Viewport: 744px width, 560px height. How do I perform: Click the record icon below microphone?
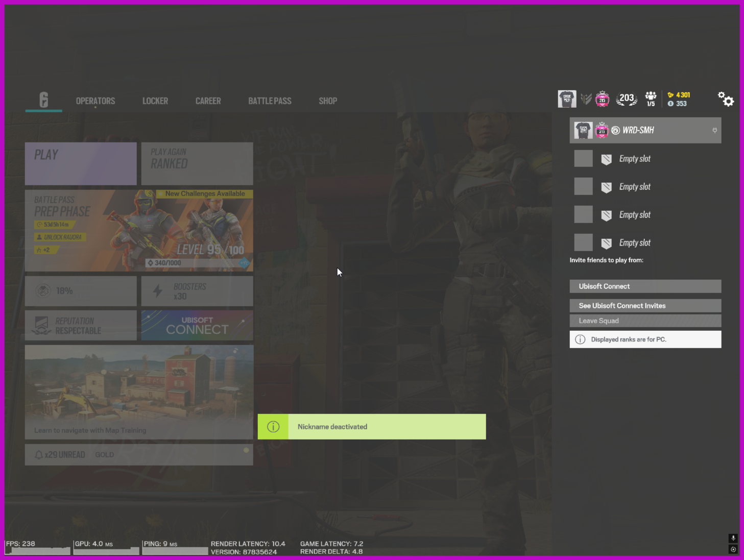pyautogui.click(x=733, y=549)
